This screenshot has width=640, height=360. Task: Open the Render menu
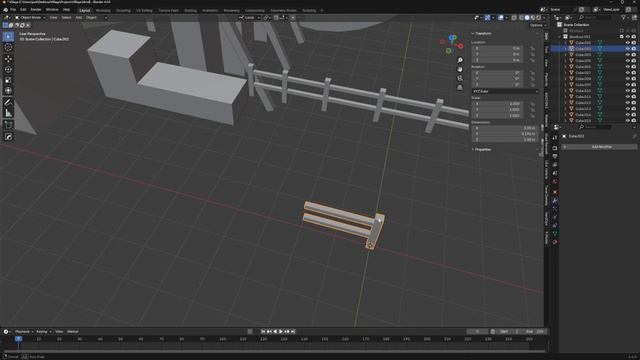click(x=36, y=9)
